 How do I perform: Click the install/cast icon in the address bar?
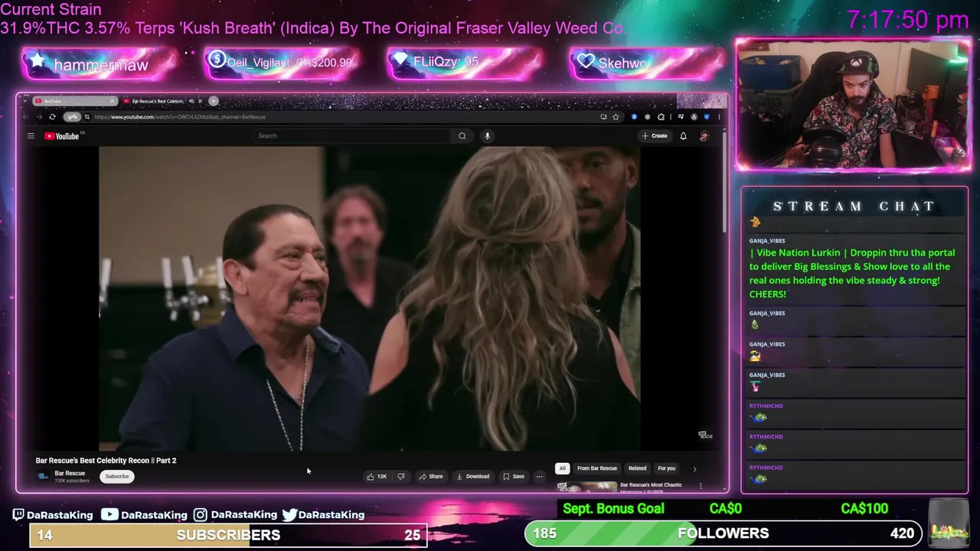pos(603,117)
